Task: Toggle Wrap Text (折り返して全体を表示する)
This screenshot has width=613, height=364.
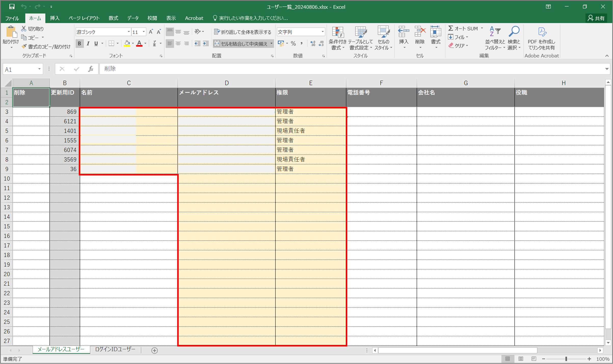Action: click(242, 32)
